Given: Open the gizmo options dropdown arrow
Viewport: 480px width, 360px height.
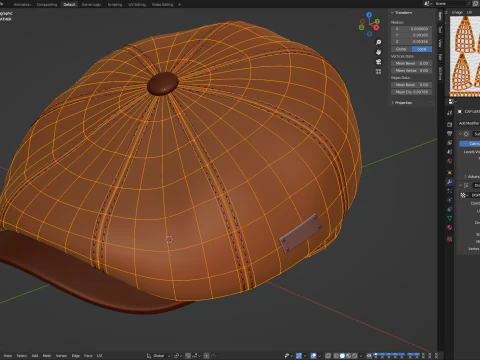Looking at the screenshot, I should coord(305,356).
